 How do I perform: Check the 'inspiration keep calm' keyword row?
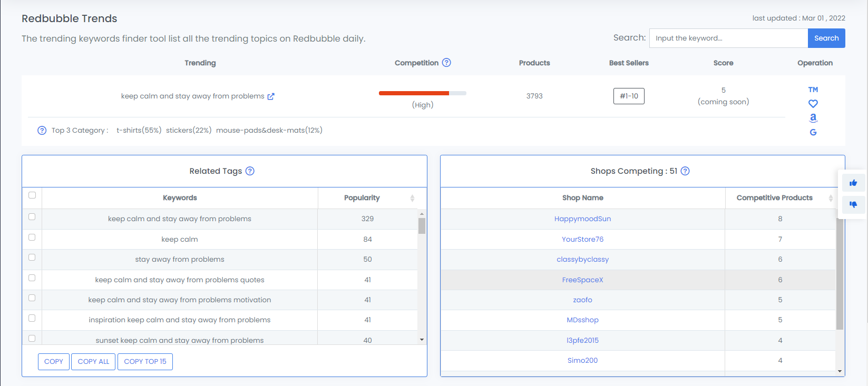click(x=32, y=319)
